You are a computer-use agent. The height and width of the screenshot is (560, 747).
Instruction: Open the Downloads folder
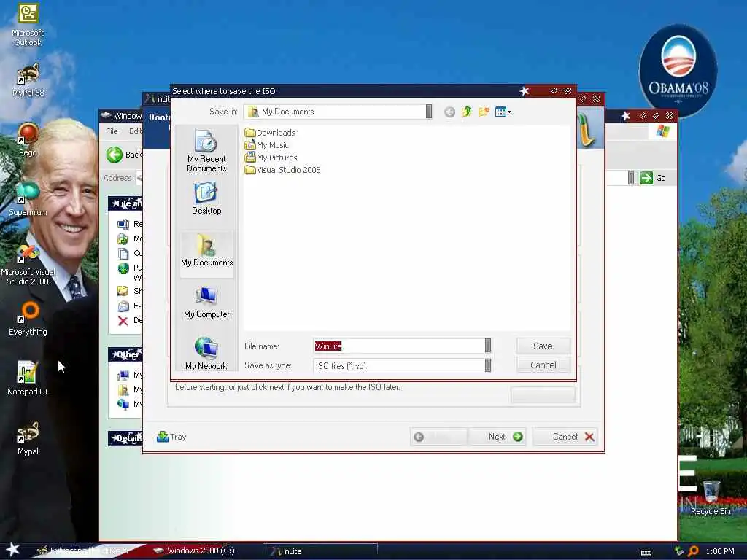[x=270, y=133]
